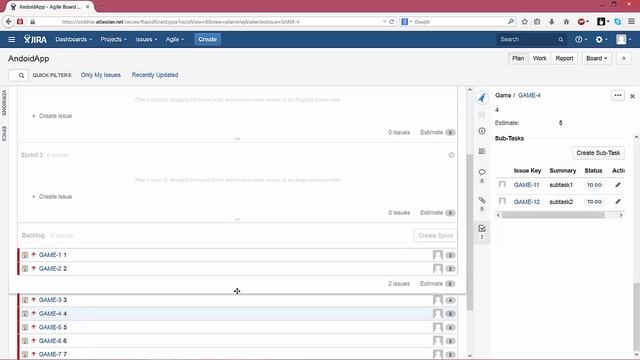
Task: Click the story type icon for GAME-6
Action: 25,341
